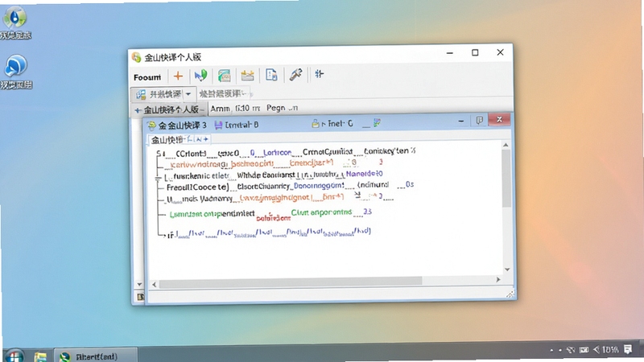Minimize the inner 金山快译 3 window
Viewport: 644px width, 362px height.
(x=460, y=121)
